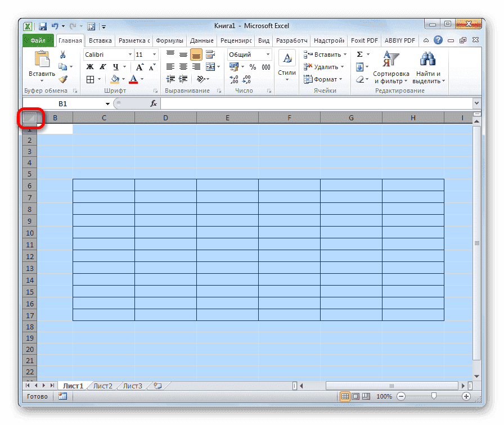Click the Wrap Text icon
Screen dimensions: 504x425
coord(211,54)
